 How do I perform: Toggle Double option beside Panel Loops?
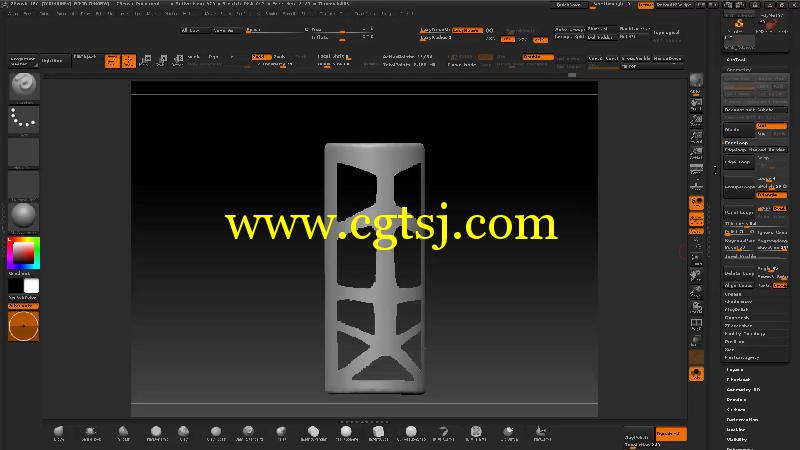pyautogui.click(x=780, y=209)
